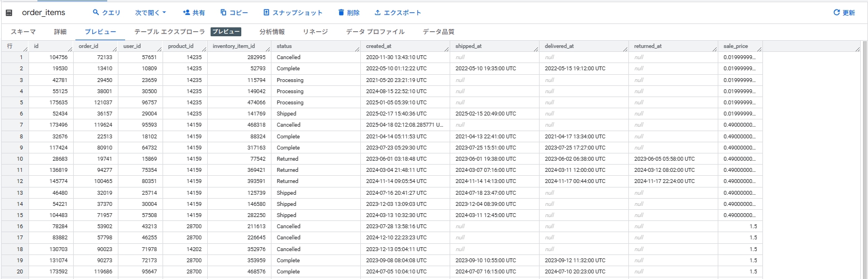This screenshot has height=279, width=868.
Task: Click the table icon beside order_items
Action: point(9,13)
